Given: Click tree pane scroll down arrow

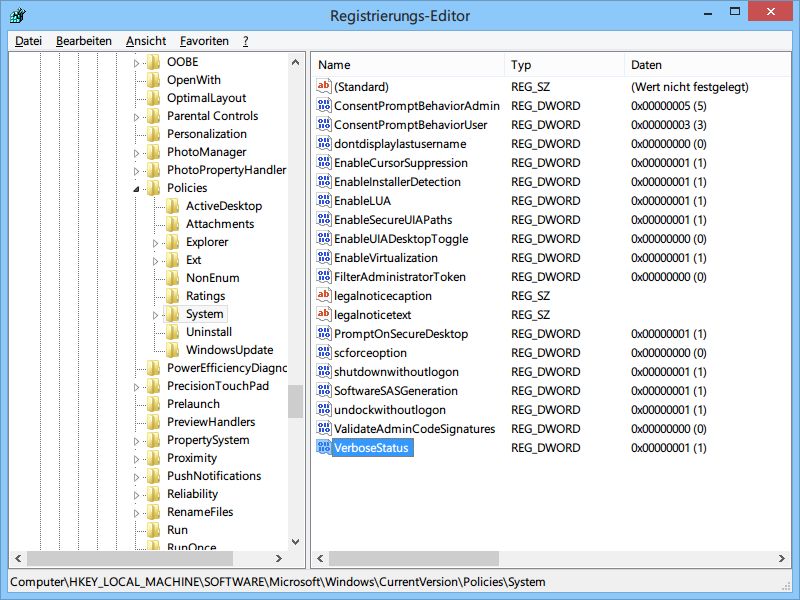Looking at the screenshot, I should coord(295,542).
